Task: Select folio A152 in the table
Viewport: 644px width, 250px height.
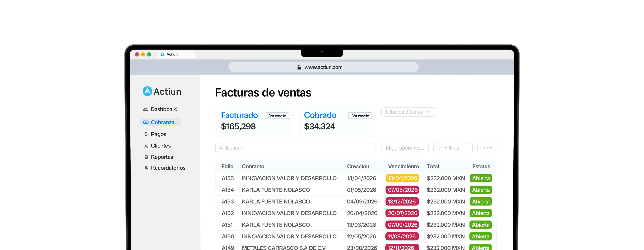Action: tap(228, 213)
